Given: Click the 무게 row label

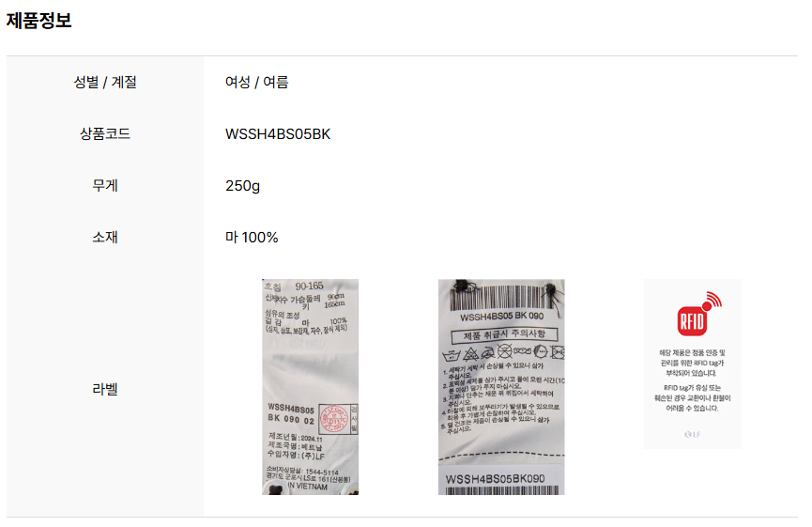Looking at the screenshot, I should pos(105,185).
